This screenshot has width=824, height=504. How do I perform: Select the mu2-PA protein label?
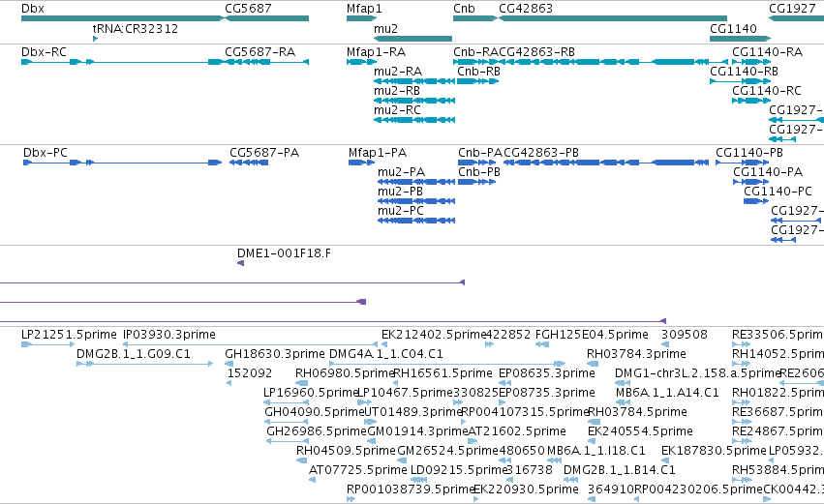(x=402, y=171)
